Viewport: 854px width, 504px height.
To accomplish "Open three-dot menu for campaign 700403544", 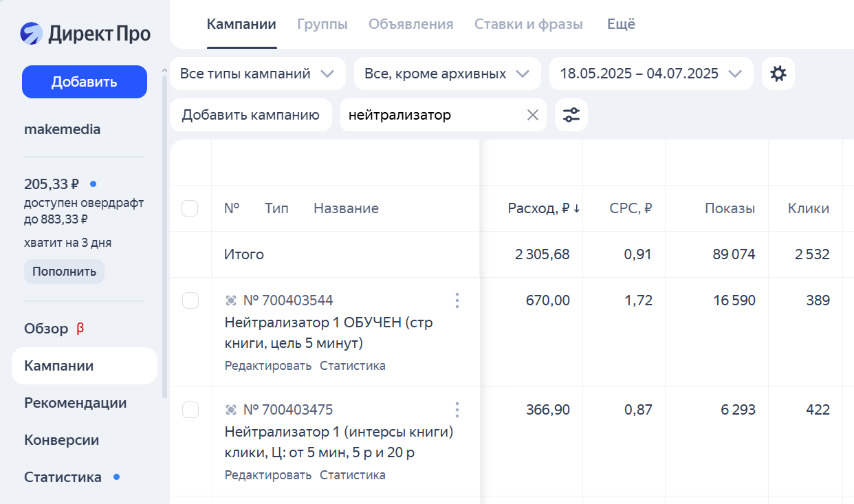I will point(457,300).
